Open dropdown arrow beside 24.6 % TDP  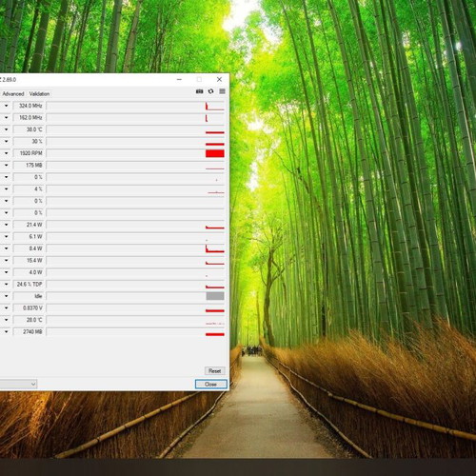click(x=6, y=284)
